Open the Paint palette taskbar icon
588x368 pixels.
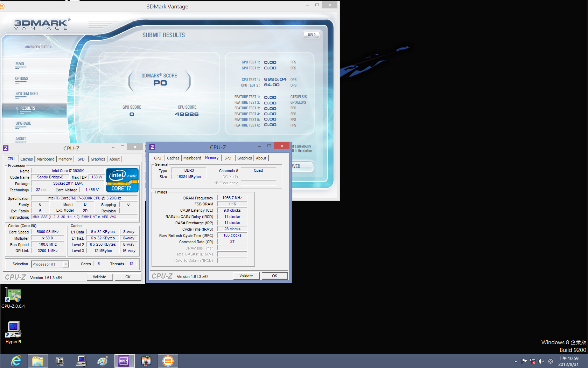[x=103, y=361]
